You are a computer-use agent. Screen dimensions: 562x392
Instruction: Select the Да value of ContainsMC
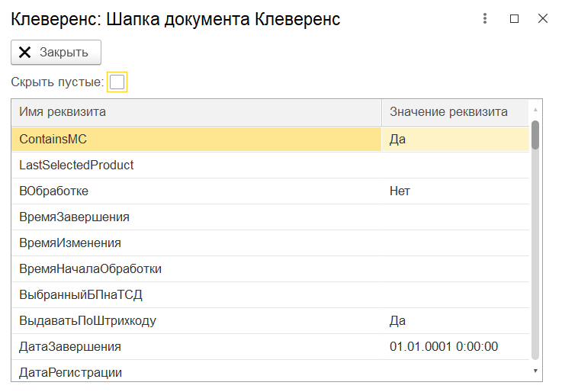pos(455,139)
